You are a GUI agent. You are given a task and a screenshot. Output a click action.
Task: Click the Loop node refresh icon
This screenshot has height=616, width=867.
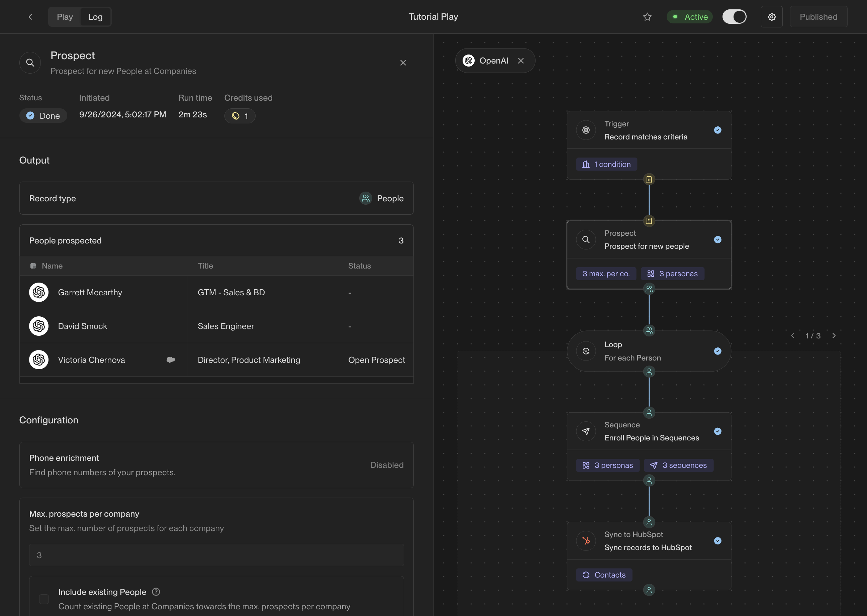(586, 351)
